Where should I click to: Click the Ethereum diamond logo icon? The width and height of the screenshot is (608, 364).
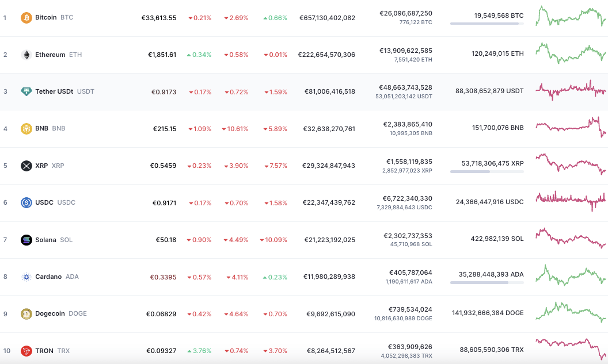[x=26, y=55]
